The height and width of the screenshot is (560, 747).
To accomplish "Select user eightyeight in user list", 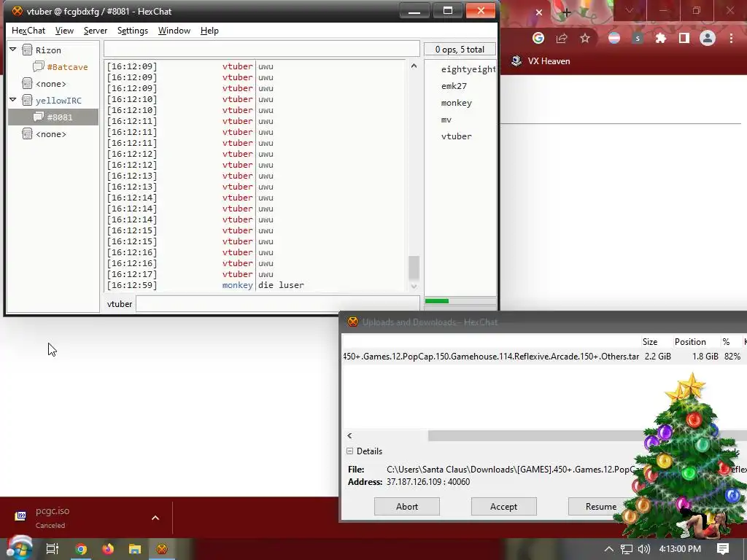I will 468,69.
